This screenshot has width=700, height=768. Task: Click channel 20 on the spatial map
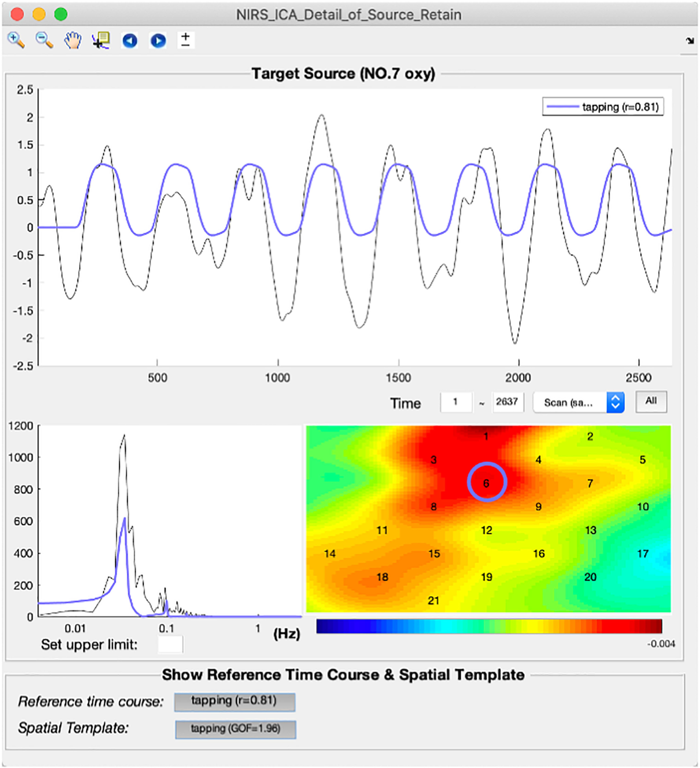pos(591,577)
